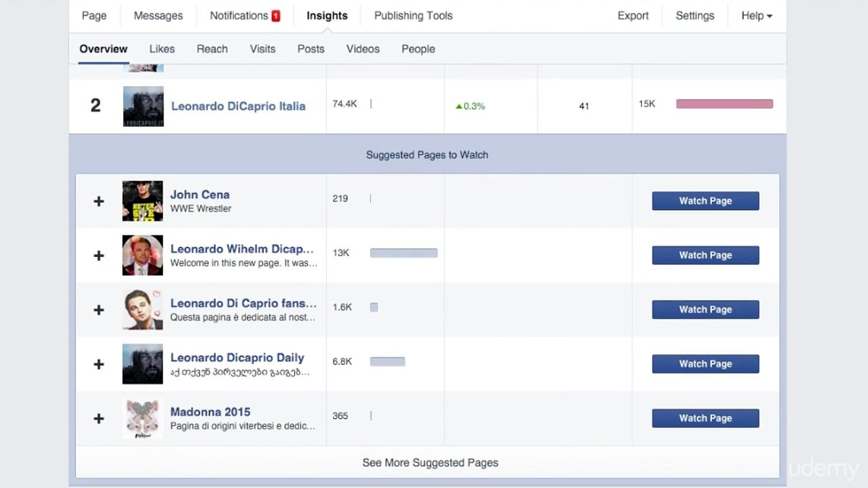Switch to the Likes section

[162, 49]
